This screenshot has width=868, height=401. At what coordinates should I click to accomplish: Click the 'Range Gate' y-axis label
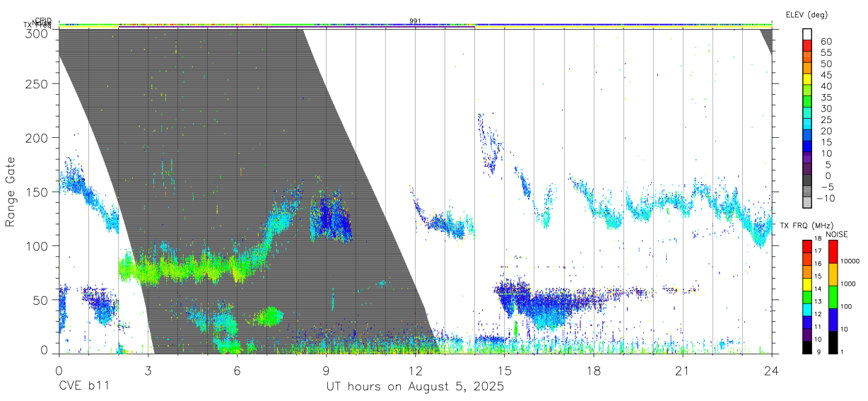(x=11, y=191)
